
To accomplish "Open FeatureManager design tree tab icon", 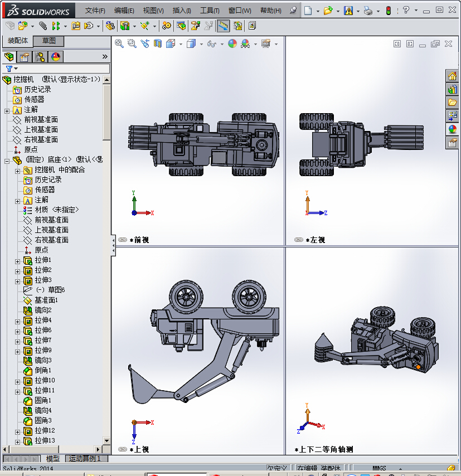I will coord(9,57).
